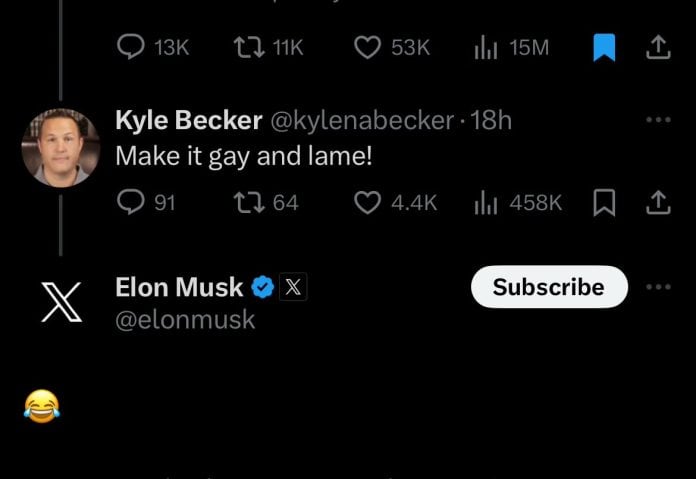Reply to the top post with 13K comments
The width and height of the screenshot is (696, 479).
tap(131, 47)
